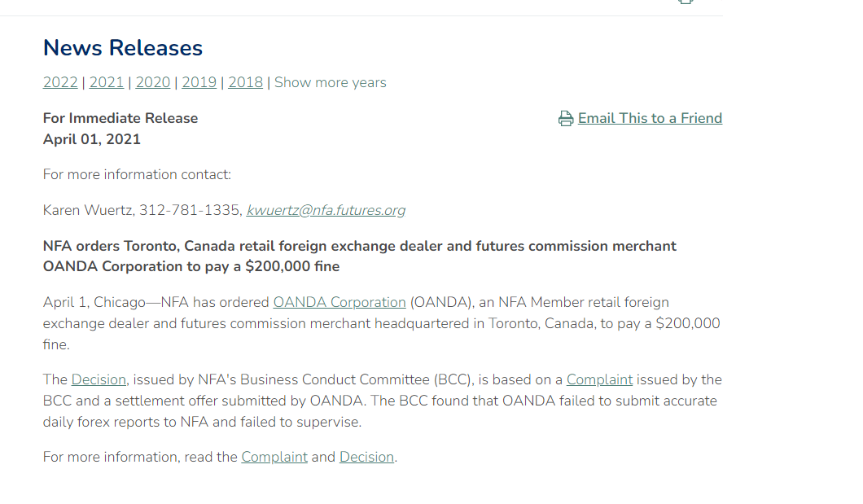Click the News Releases heading
This screenshot has height=504, width=863.
pos(123,48)
